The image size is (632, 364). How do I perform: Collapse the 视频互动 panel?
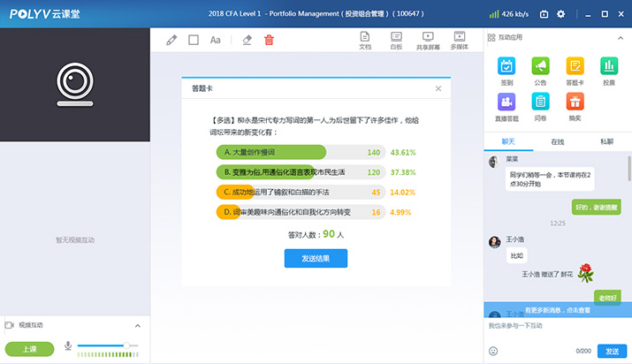click(x=137, y=325)
